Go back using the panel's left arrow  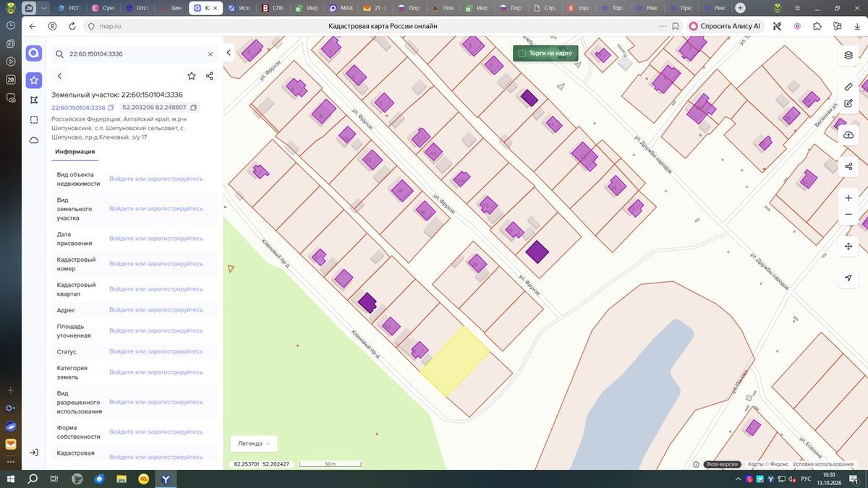click(x=60, y=76)
